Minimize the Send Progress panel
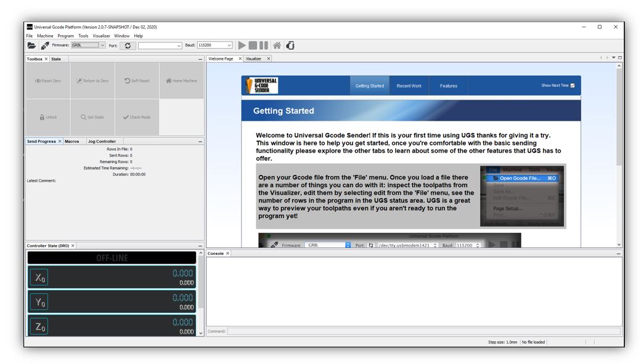644x364 pixels. point(200,142)
